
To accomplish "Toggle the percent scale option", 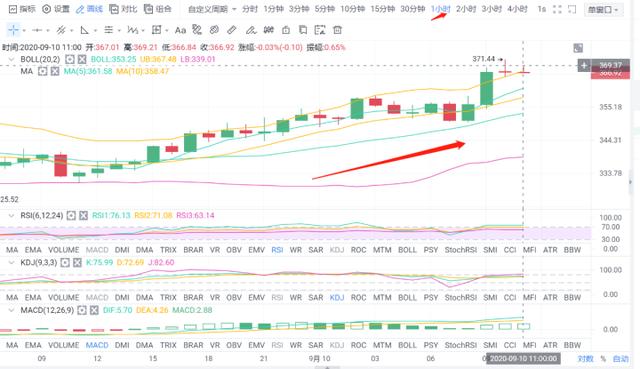I will [x=603, y=359].
